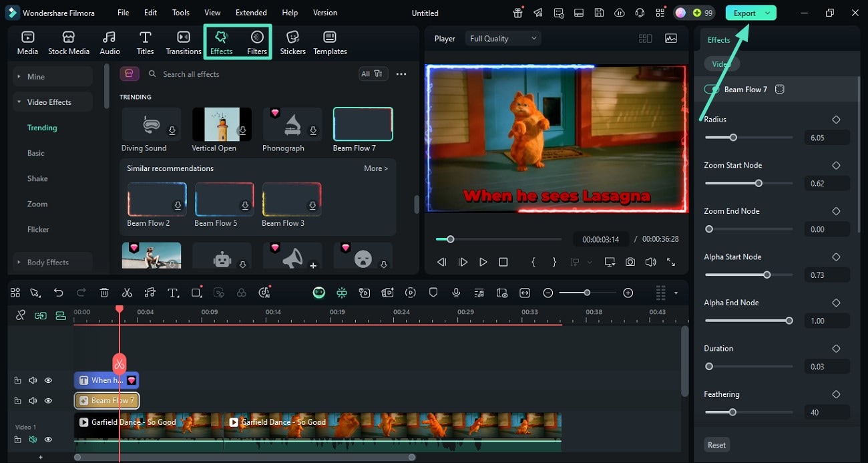This screenshot has height=463, width=868.
Task: Open the Export dropdown arrow
Action: 768,13
